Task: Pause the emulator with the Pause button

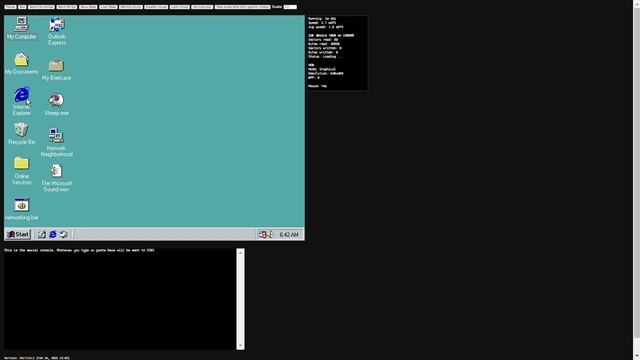Action: (x=10, y=7)
